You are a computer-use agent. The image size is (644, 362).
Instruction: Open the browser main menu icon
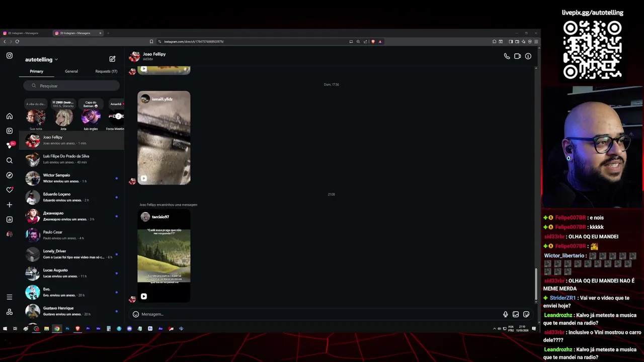(536, 42)
